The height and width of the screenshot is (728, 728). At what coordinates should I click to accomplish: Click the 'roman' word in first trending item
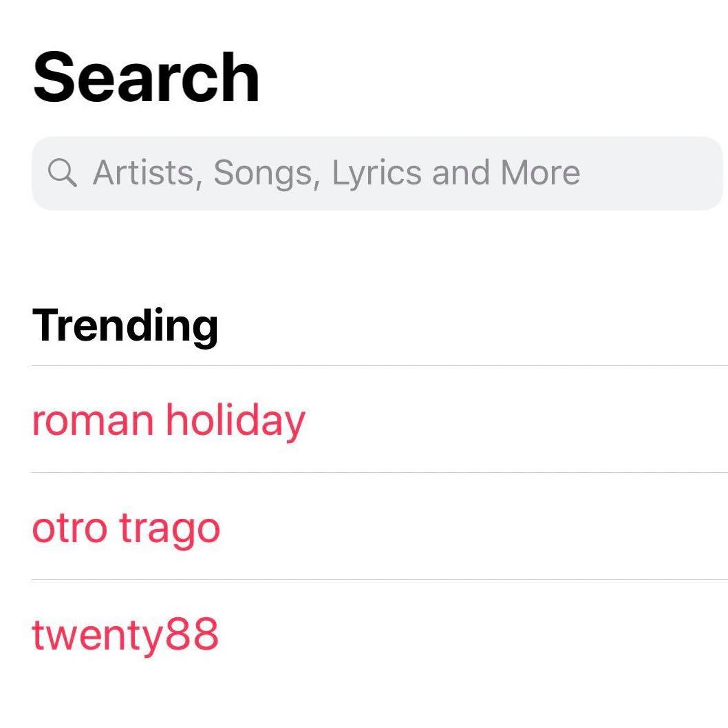point(93,422)
